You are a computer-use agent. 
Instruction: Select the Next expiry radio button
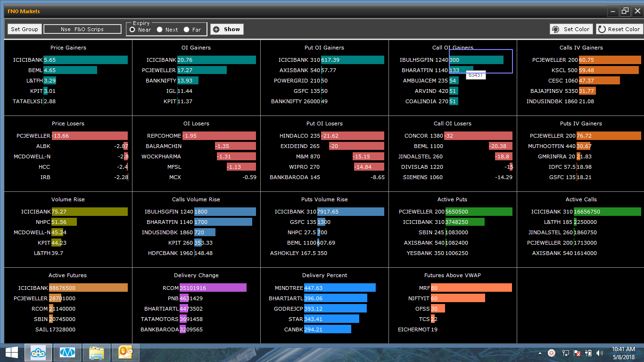click(160, 30)
